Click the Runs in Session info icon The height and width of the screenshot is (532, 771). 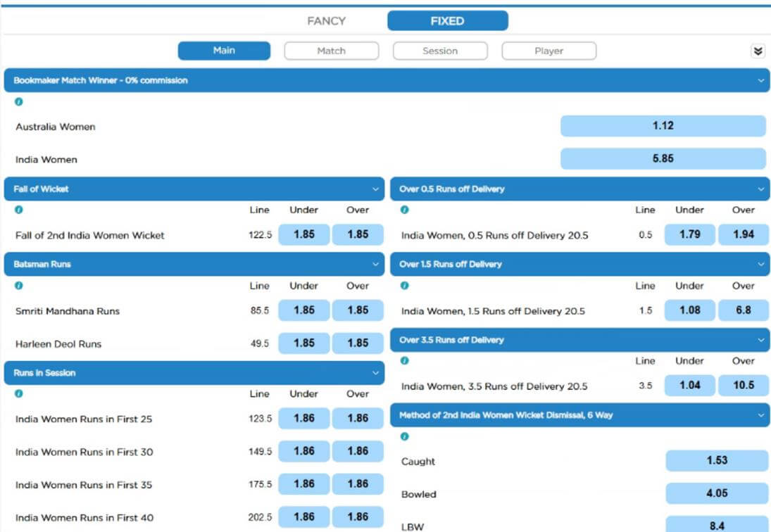(18, 394)
